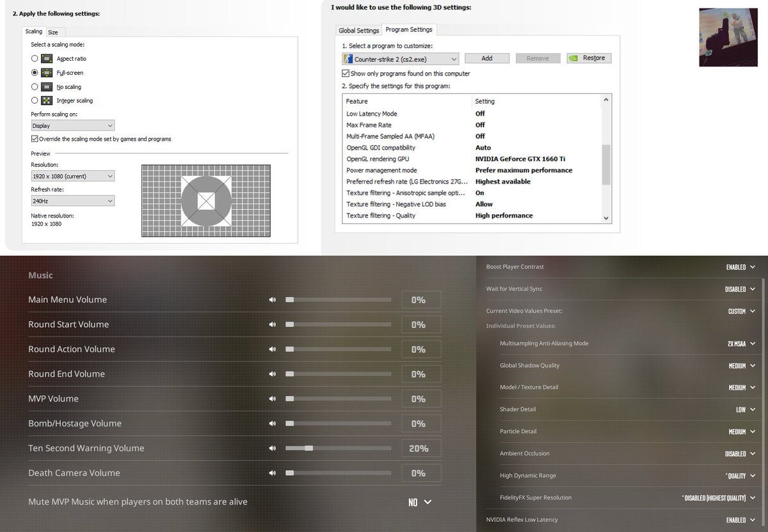Click the Full-screen scaling preview icon
The height and width of the screenshot is (532, 768).
click(46, 72)
